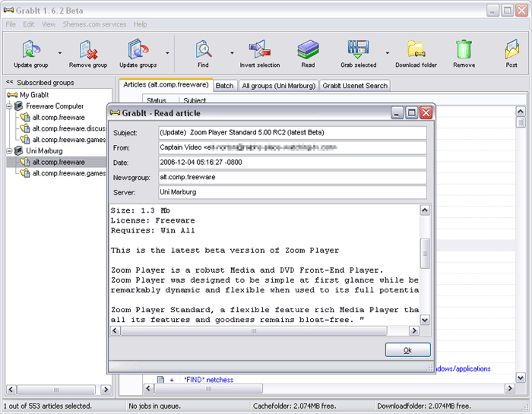Open the *FIND* netchess article link
The image size is (532, 414).
click(x=209, y=380)
